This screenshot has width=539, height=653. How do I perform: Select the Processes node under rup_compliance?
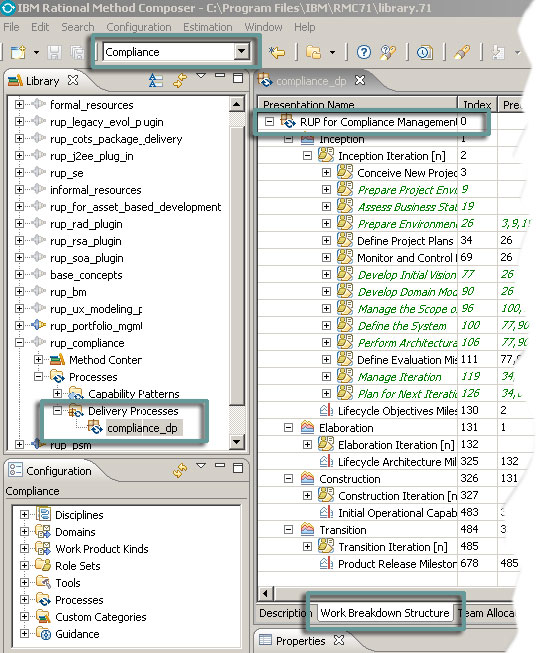point(93,377)
